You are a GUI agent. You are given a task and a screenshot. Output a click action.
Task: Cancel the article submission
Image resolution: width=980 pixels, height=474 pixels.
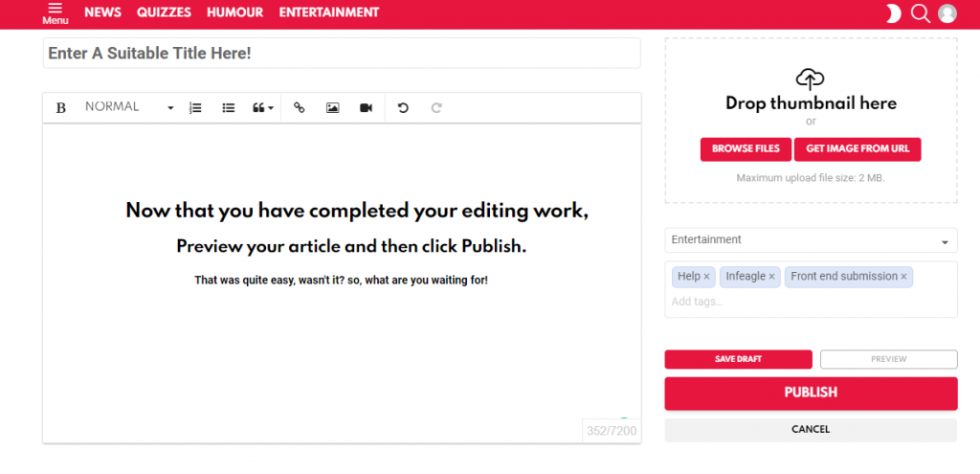click(x=811, y=430)
